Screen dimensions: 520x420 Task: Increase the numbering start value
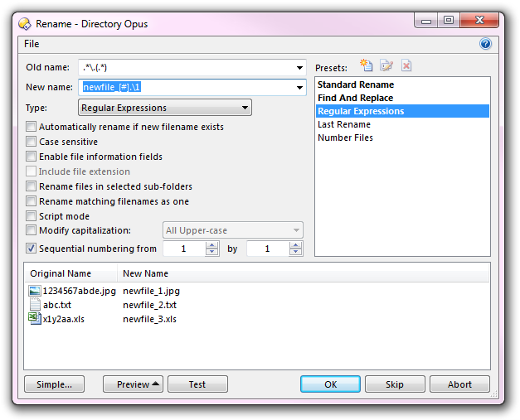[212, 245]
